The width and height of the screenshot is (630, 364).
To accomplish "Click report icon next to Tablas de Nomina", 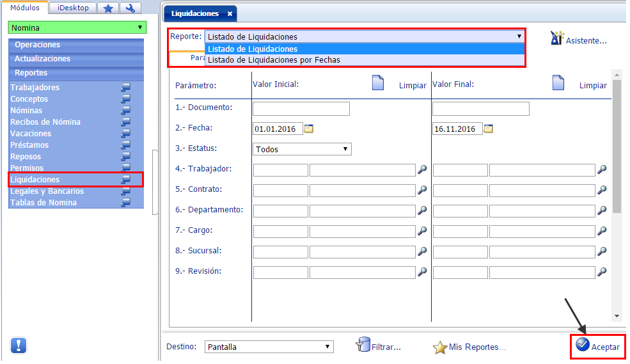I will [126, 202].
